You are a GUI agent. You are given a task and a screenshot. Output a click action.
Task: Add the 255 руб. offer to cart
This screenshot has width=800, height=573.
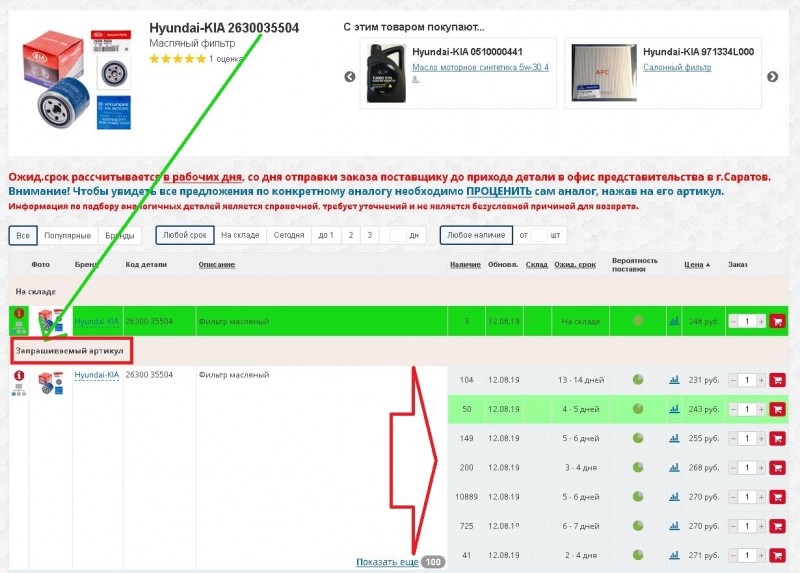point(778,438)
